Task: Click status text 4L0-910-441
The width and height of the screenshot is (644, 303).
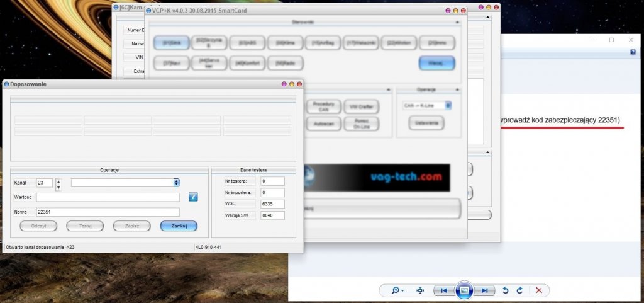Action: [209, 248]
